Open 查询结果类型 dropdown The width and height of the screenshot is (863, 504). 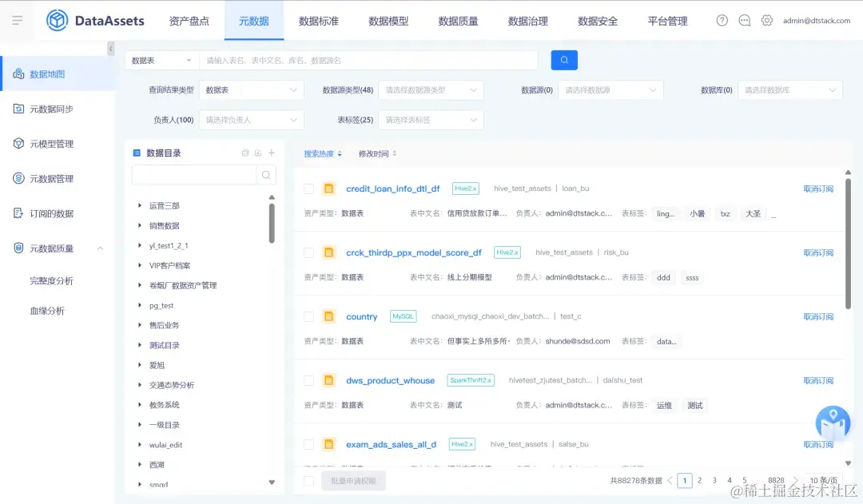(x=252, y=89)
